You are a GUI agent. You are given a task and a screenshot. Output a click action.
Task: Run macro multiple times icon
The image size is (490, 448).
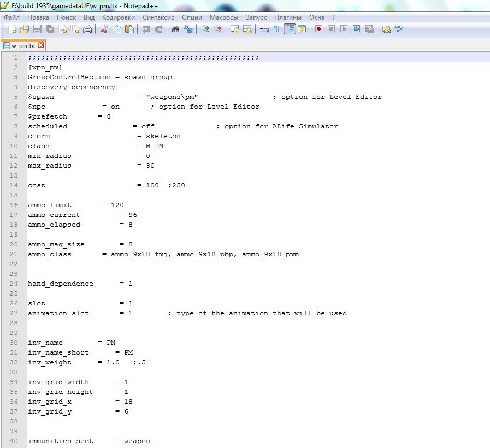356,29
